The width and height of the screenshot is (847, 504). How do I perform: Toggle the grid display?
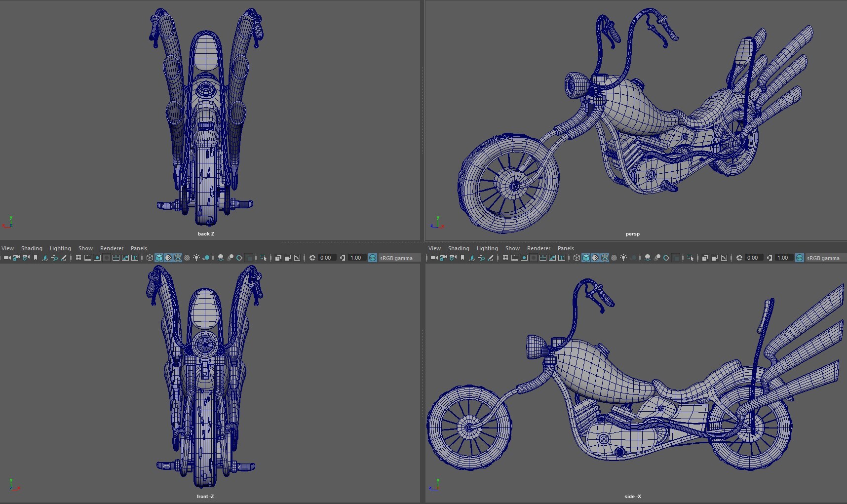(x=77, y=257)
